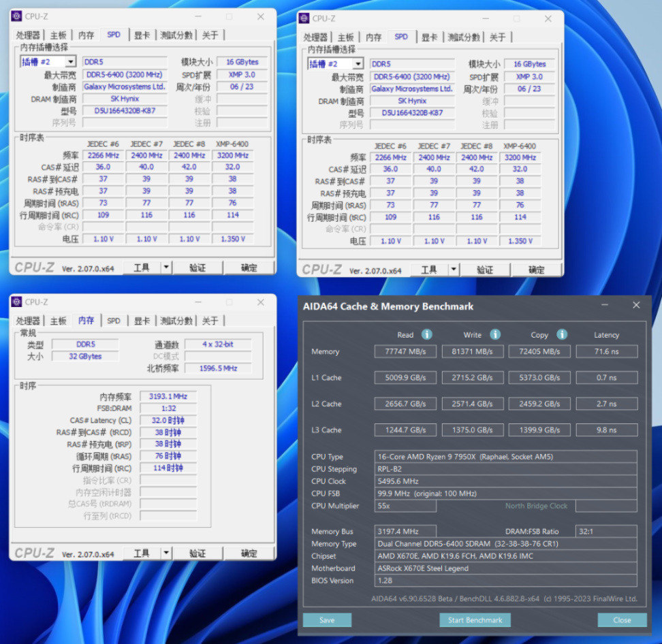Click 内存频率 value 3193.1 MHz
Screen dimensions: 662x644
[x=168, y=396]
